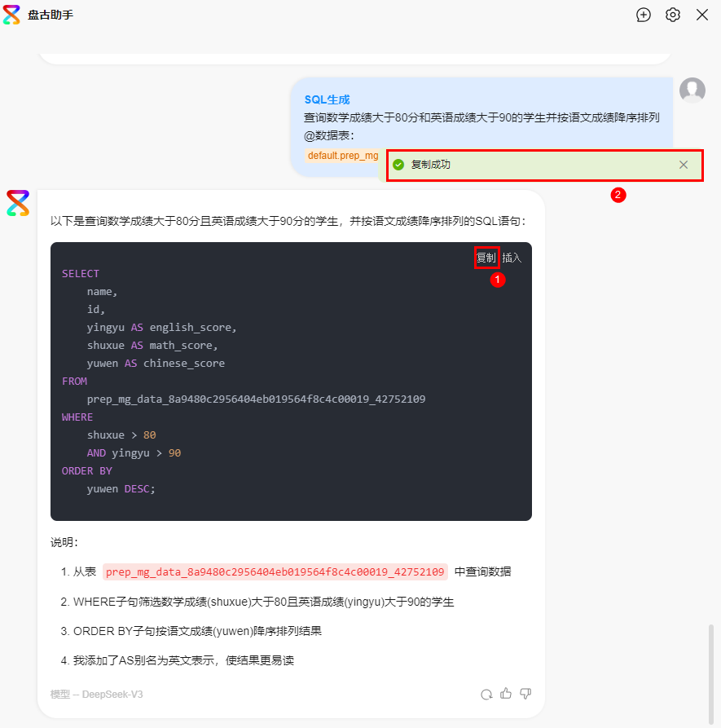Click 'yingyu AS english_score,' code line
The height and width of the screenshot is (728, 721).
click(x=161, y=328)
